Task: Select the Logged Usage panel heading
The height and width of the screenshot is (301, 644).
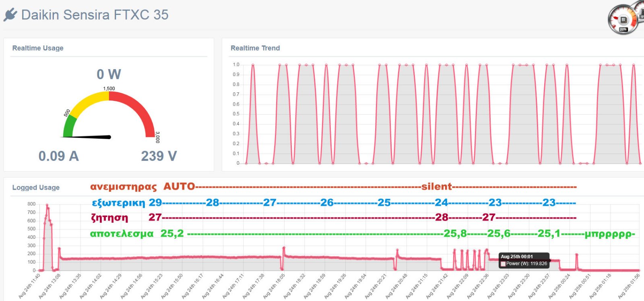Action: point(36,187)
